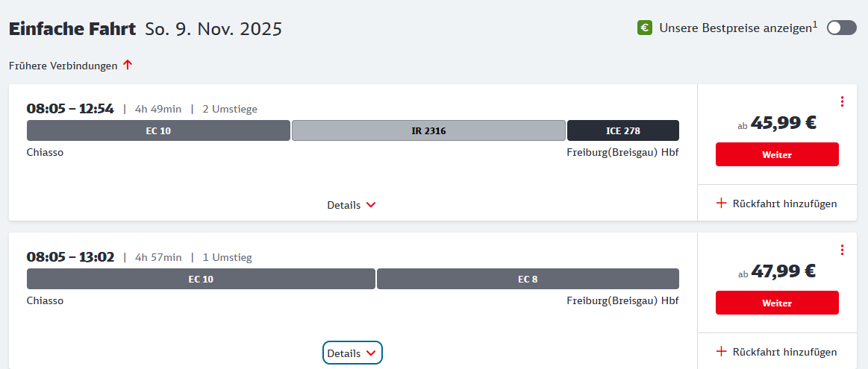This screenshot has width=868, height=369.
Task: Click the EC 8 train segment bar
Action: tap(528, 279)
